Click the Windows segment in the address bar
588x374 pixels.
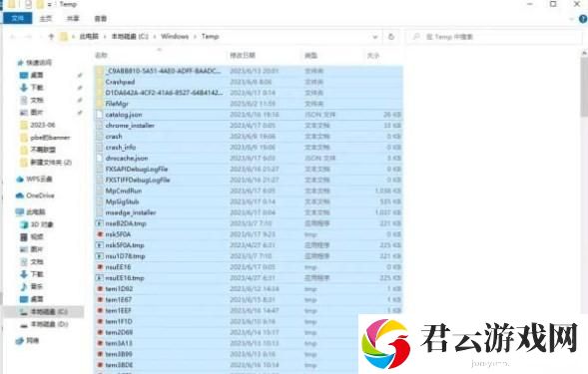(x=175, y=36)
